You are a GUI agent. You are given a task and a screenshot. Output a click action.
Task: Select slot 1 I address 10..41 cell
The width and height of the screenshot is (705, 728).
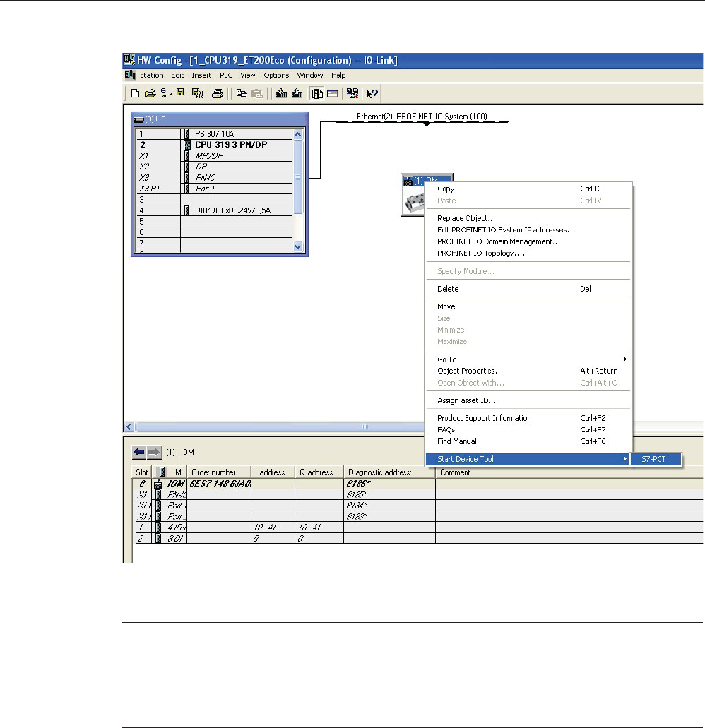point(273,527)
